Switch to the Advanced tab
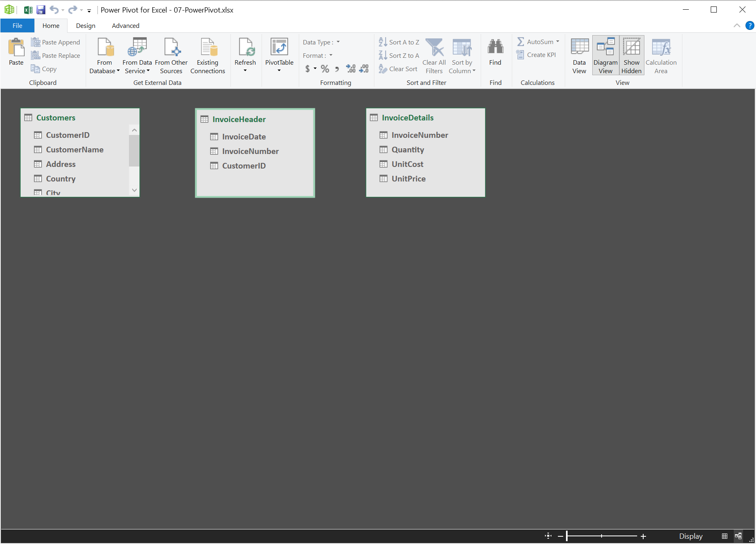This screenshot has width=756, height=544. click(x=126, y=25)
